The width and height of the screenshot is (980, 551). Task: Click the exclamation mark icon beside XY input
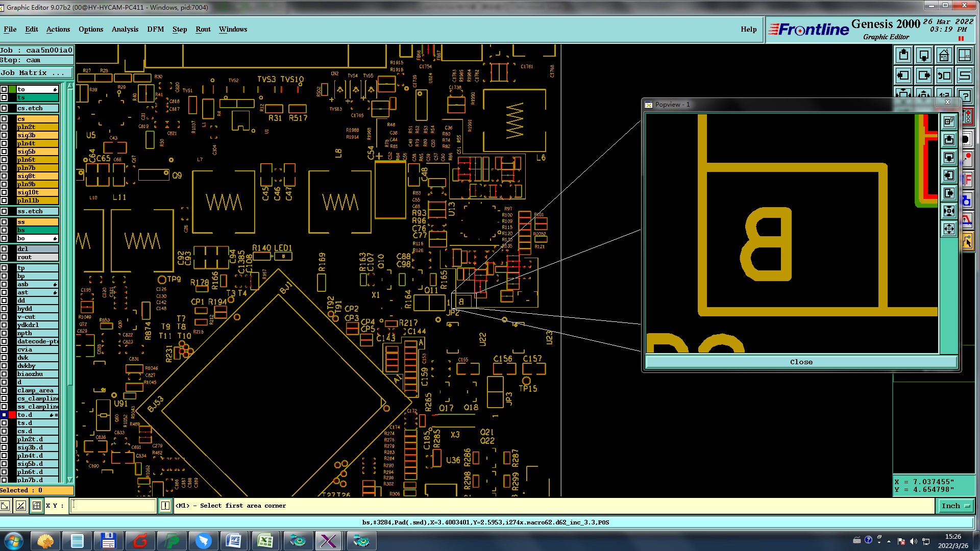(x=165, y=506)
